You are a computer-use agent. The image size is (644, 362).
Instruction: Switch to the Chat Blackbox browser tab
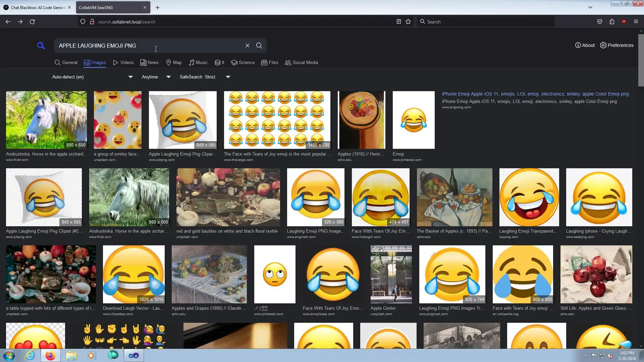(x=35, y=7)
